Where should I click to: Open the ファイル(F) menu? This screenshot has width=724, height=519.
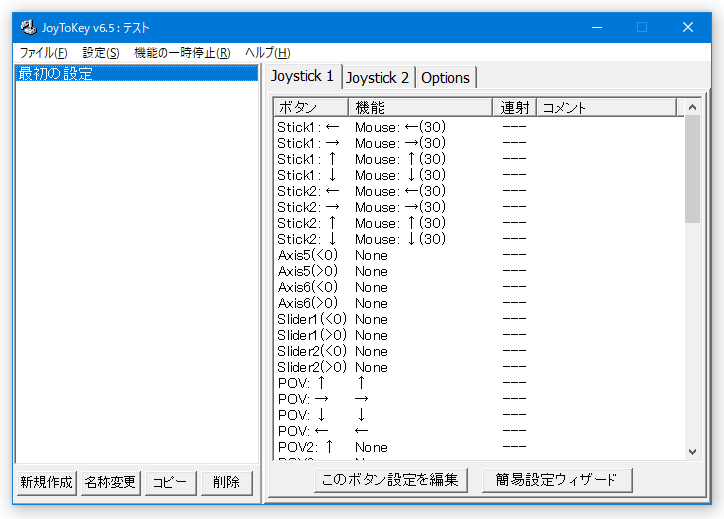coord(43,53)
